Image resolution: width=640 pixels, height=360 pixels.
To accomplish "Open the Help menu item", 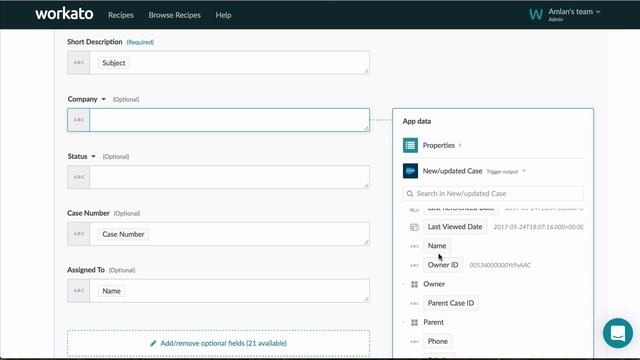I will [223, 15].
